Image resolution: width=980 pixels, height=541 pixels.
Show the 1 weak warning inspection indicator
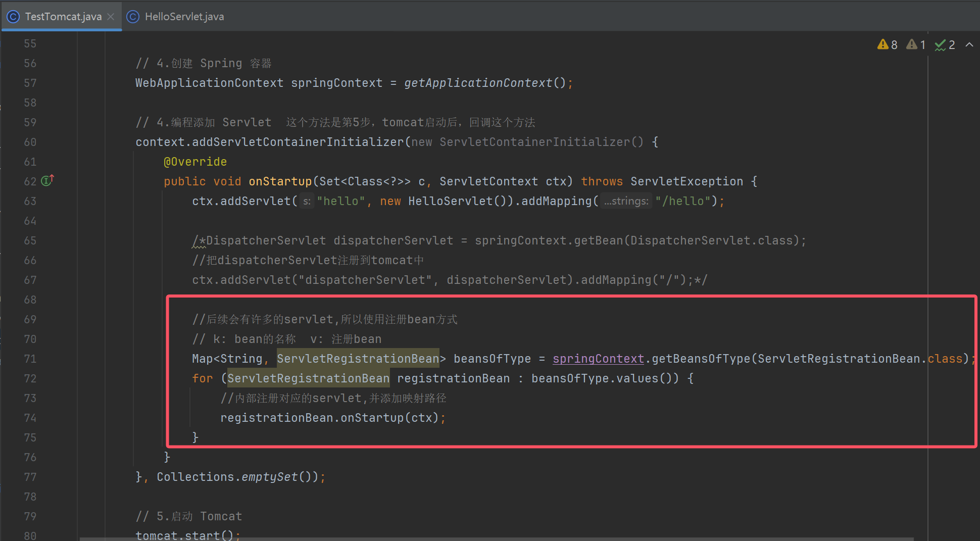(x=916, y=44)
